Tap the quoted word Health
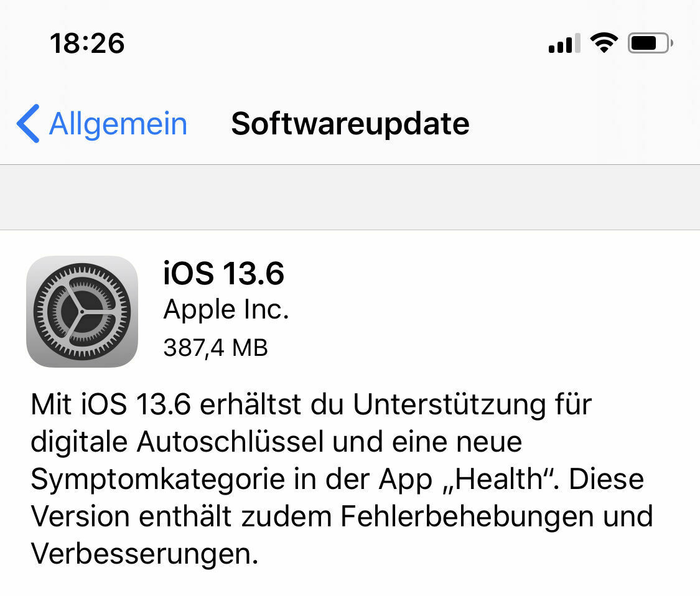Image resolution: width=700 pixels, height=596 pixels. pyautogui.click(x=500, y=479)
